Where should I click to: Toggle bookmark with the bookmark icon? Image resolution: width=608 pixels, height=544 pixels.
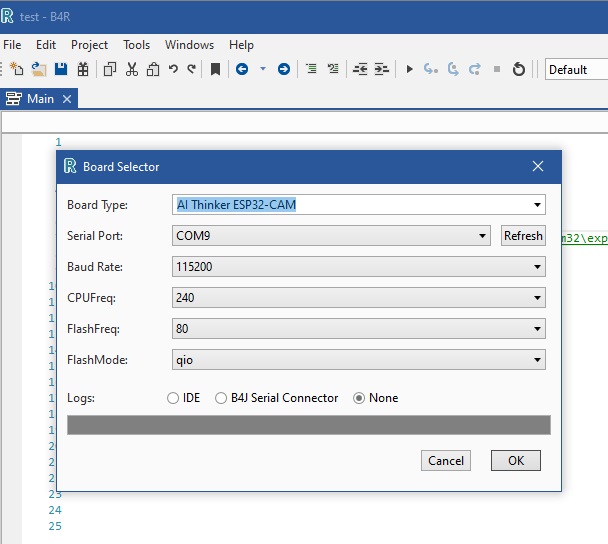pos(215,69)
